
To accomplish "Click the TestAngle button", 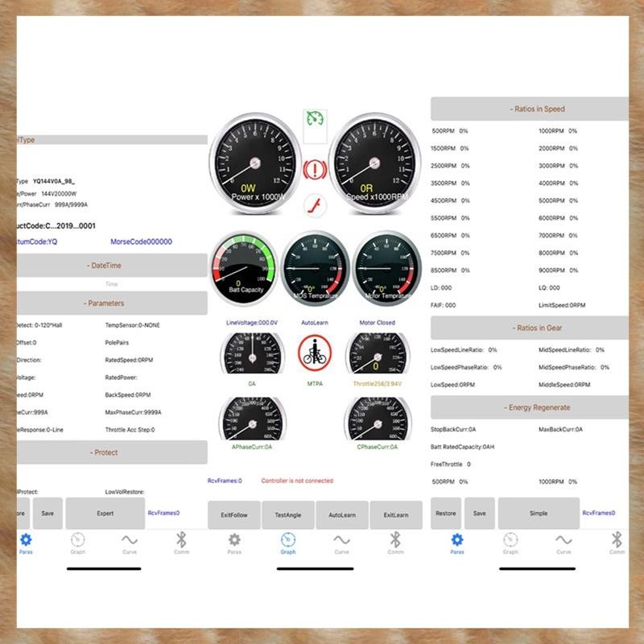I will [288, 515].
